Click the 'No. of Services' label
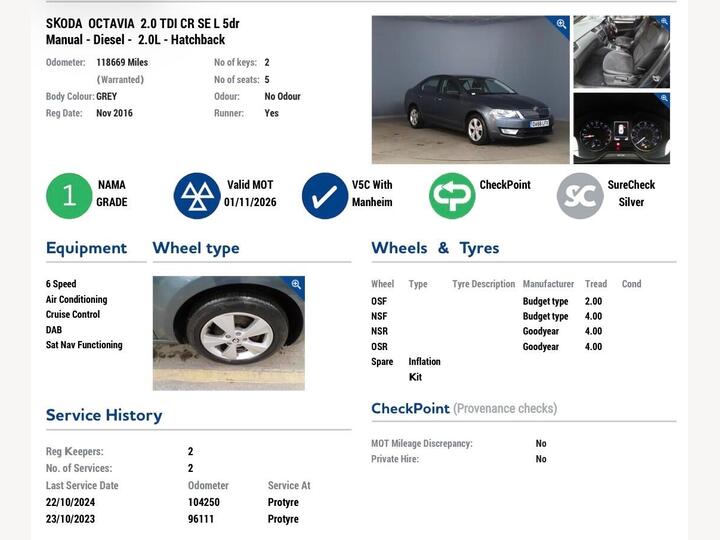 79,468
